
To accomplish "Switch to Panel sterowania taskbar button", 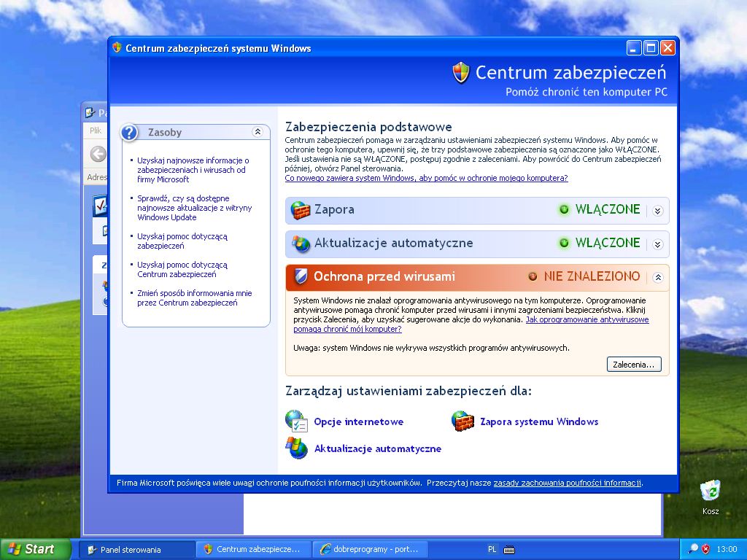I will 136,550.
